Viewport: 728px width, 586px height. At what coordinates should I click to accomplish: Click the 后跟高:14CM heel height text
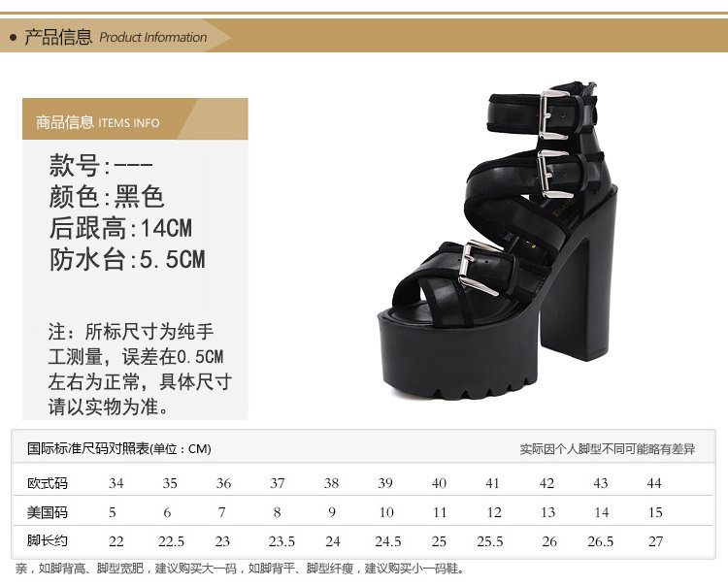tap(120, 228)
